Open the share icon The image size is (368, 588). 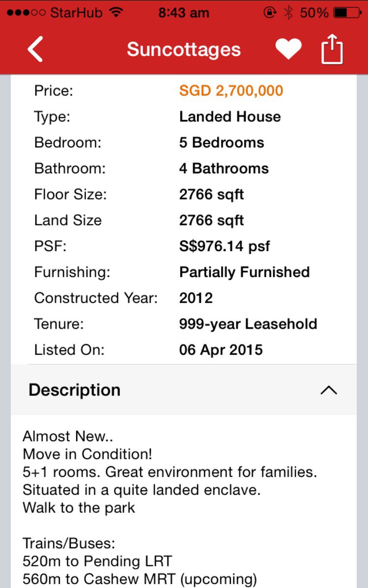[332, 50]
